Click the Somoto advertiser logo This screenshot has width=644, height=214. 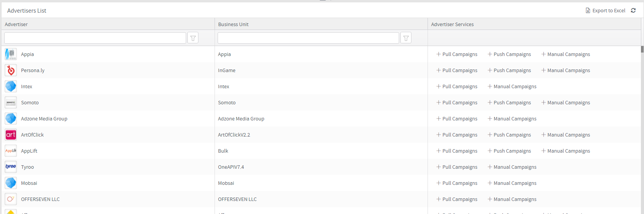tap(11, 102)
